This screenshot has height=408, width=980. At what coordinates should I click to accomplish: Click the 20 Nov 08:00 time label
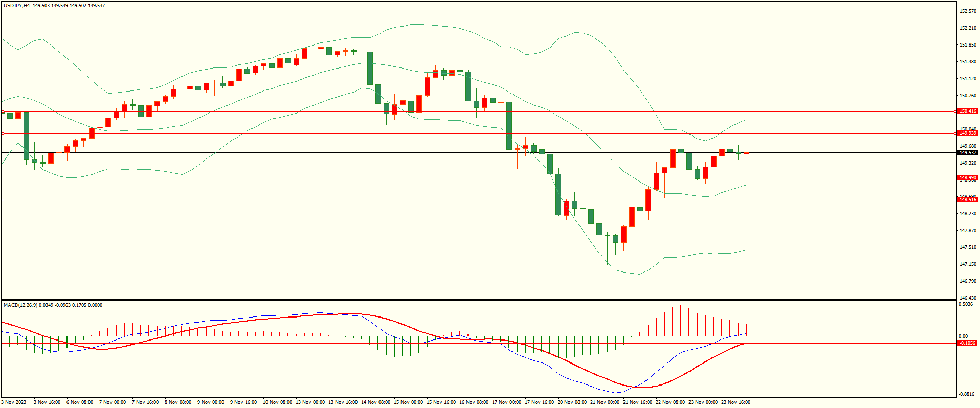click(572, 402)
